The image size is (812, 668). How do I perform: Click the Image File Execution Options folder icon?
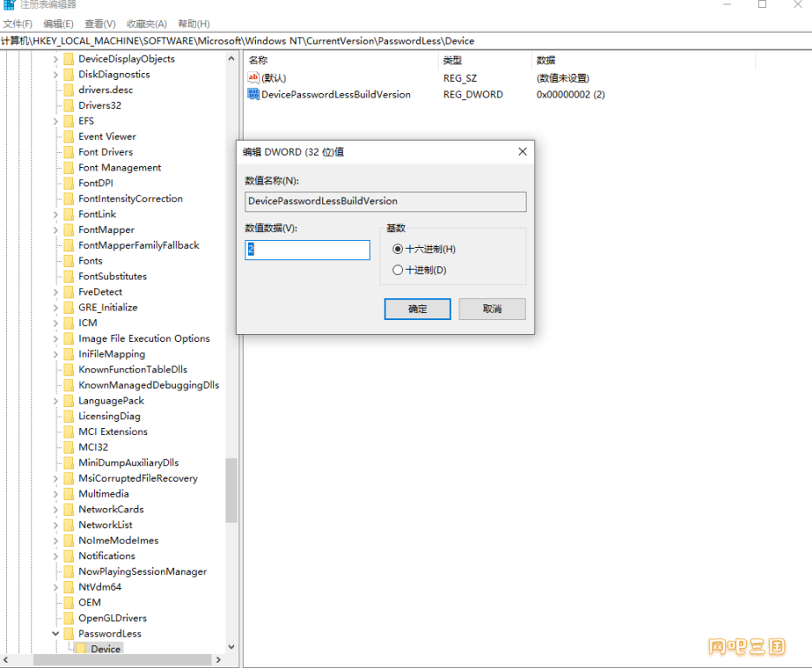[x=68, y=339]
